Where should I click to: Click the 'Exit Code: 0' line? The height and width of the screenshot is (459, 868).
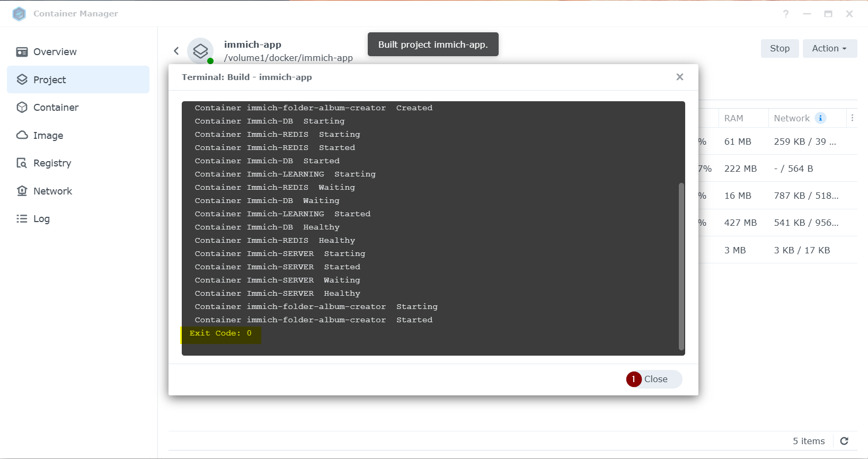click(x=220, y=333)
